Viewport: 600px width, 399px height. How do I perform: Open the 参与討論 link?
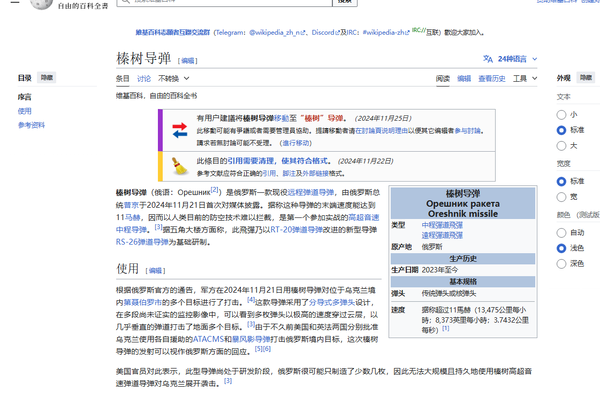(467, 130)
